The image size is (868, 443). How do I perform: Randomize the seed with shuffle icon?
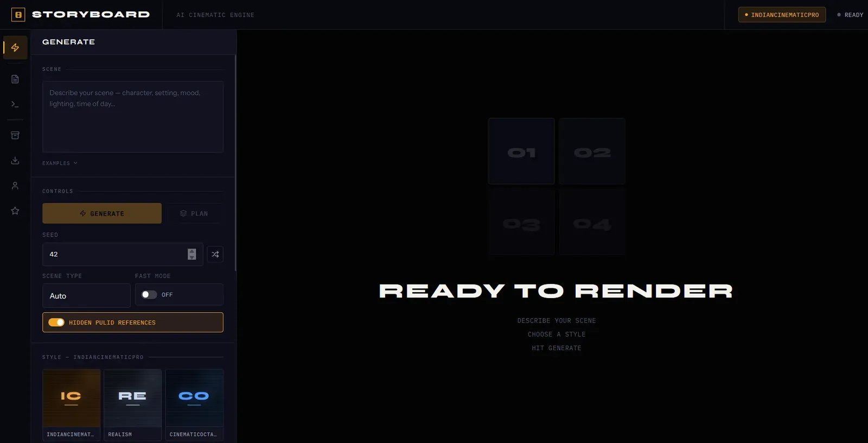(x=215, y=254)
